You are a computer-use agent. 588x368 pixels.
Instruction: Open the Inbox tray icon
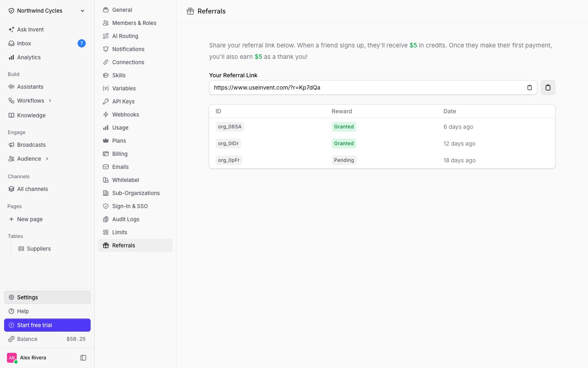[x=11, y=43]
